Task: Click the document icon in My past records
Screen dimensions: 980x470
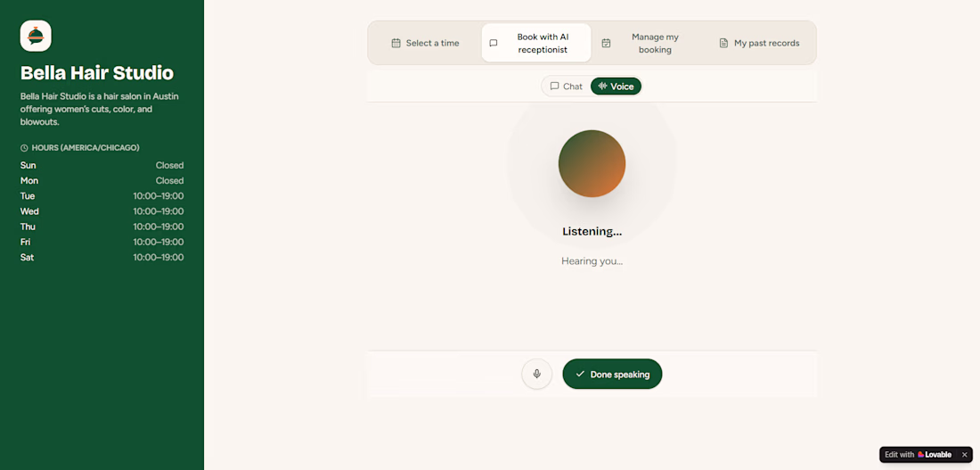Action: (723, 43)
